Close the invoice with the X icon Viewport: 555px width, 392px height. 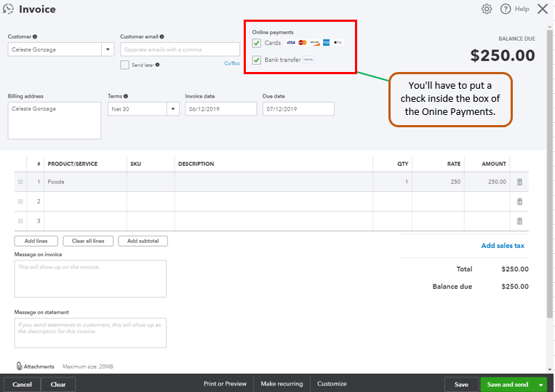click(542, 9)
